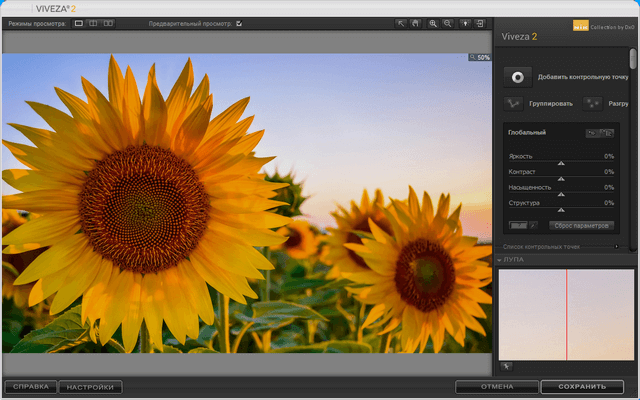Select the arrow pointer tool
Viewport: 640px width, 400px height.
tap(401, 23)
